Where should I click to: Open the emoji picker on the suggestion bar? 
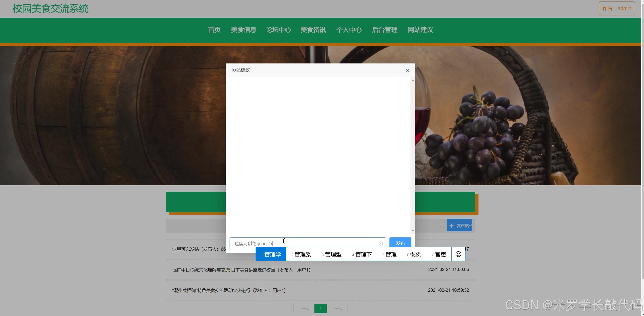pos(458,254)
